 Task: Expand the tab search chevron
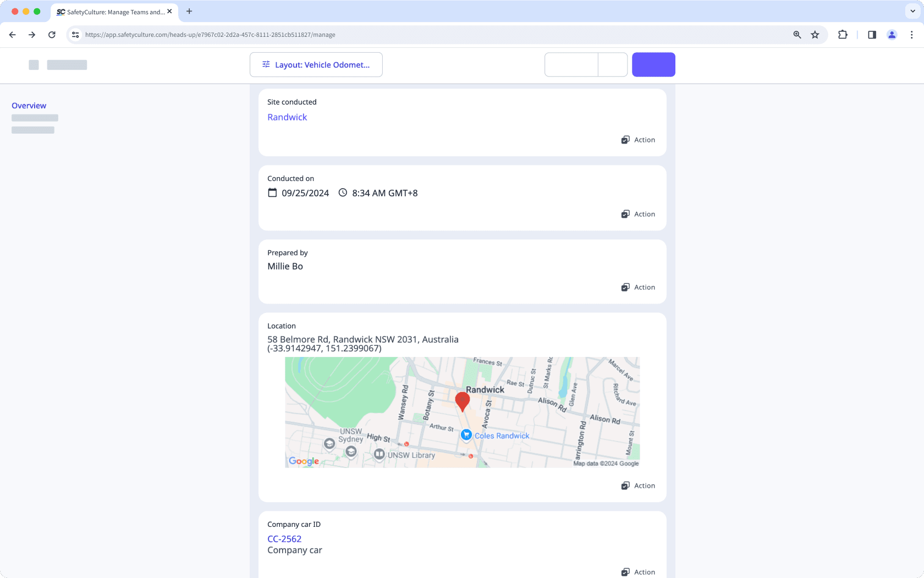[x=912, y=11]
